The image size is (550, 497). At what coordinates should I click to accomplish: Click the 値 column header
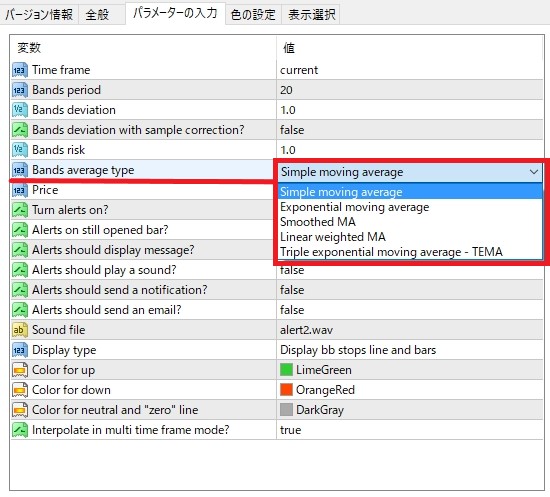(x=289, y=48)
